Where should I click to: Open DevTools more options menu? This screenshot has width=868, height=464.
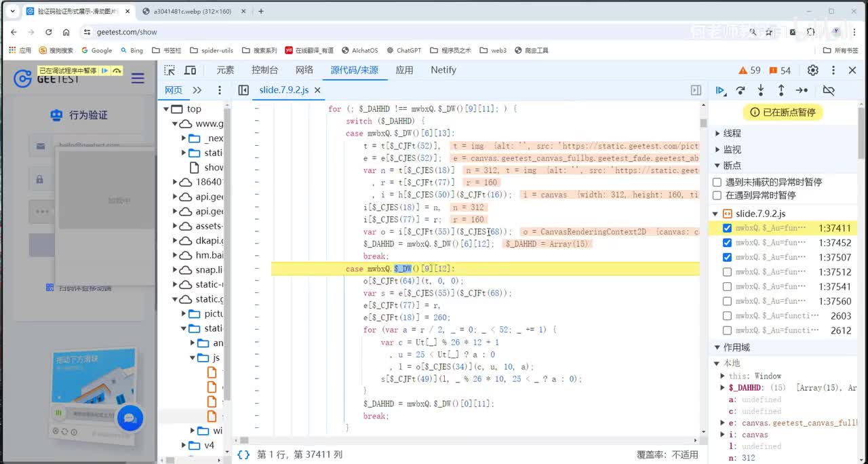(x=833, y=70)
